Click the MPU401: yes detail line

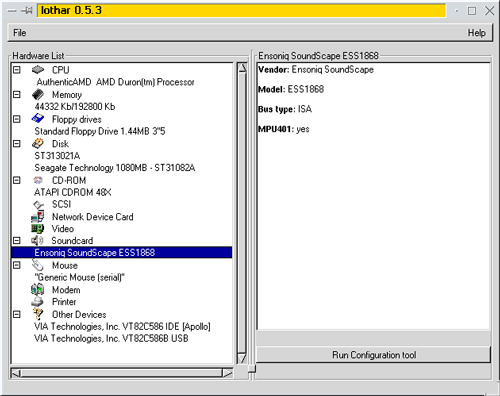pos(284,129)
